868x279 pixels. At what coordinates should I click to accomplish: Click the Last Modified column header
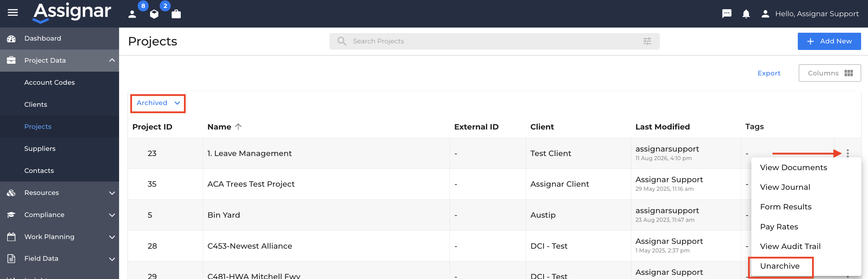[x=662, y=127]
